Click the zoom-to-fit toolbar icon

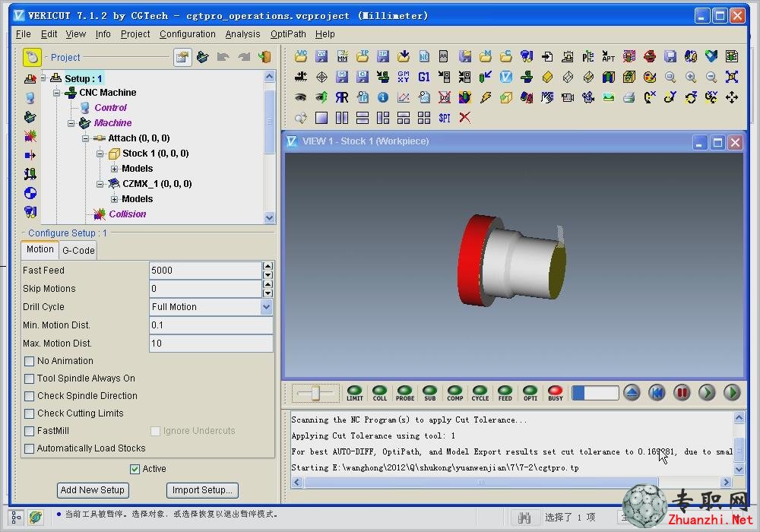732,77
